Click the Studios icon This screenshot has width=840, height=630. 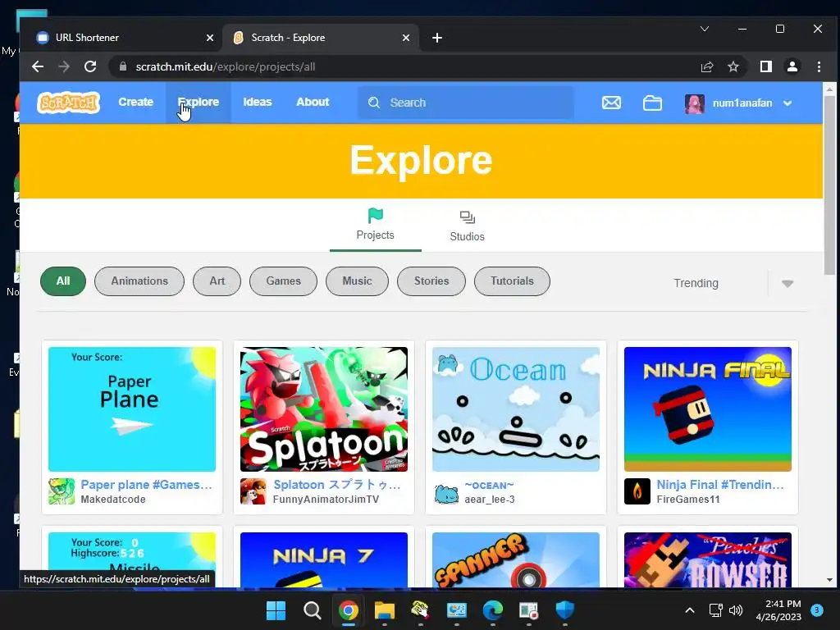pyautogui.click(x=467, y=217)
